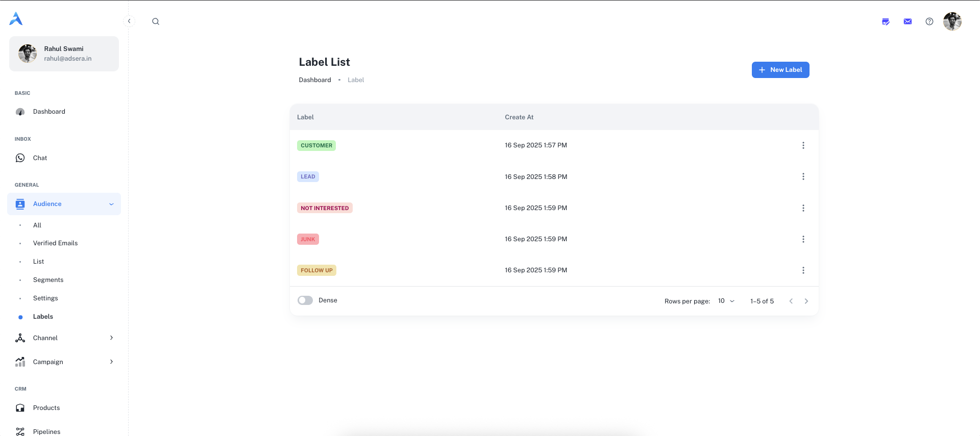Open the profile avatar in the top right
Viewport: 980px width, 436px height.
pyautogui.click(x=952, y=21)
